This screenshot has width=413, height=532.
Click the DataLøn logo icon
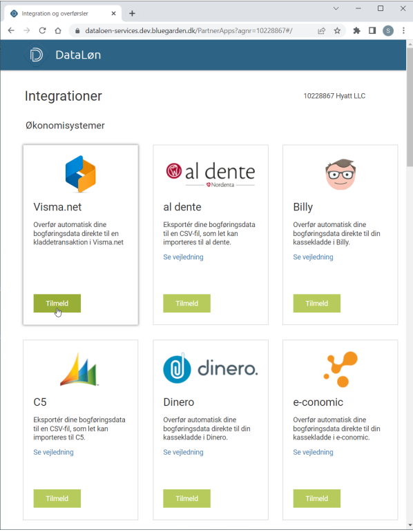36,55
